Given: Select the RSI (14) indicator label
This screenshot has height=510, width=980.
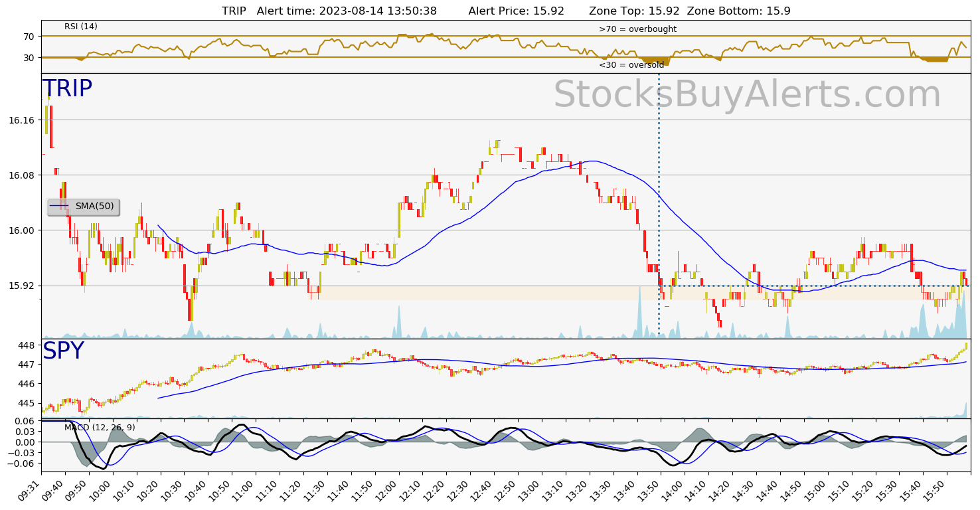Looking at the screenshot, I should point(81,27).
